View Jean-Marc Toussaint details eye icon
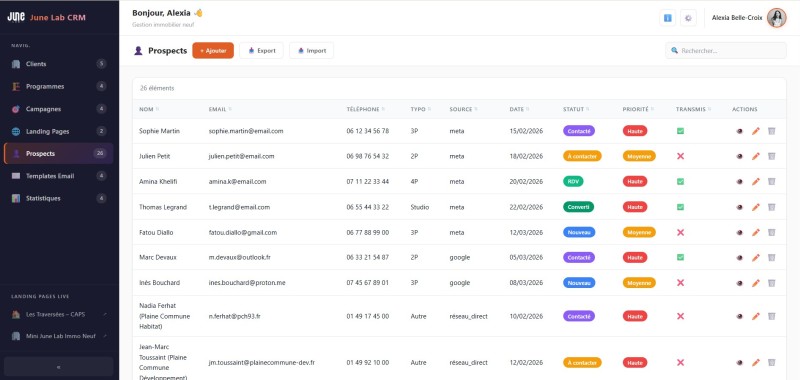This screenshot has width=800, height=380. (739, 363)
